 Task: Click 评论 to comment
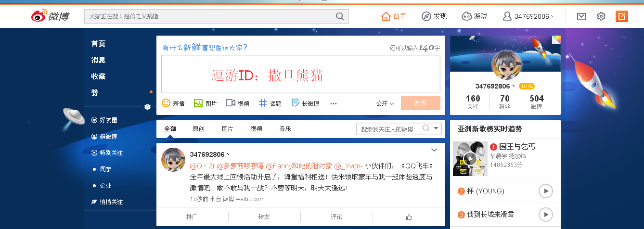pyautogui.click(x=336, y=217)
